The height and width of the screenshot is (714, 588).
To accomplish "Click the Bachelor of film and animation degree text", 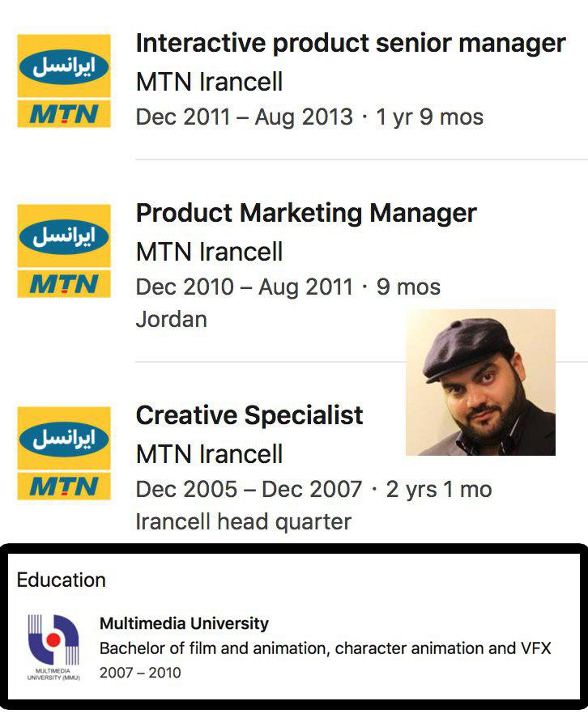I will 326,648.
